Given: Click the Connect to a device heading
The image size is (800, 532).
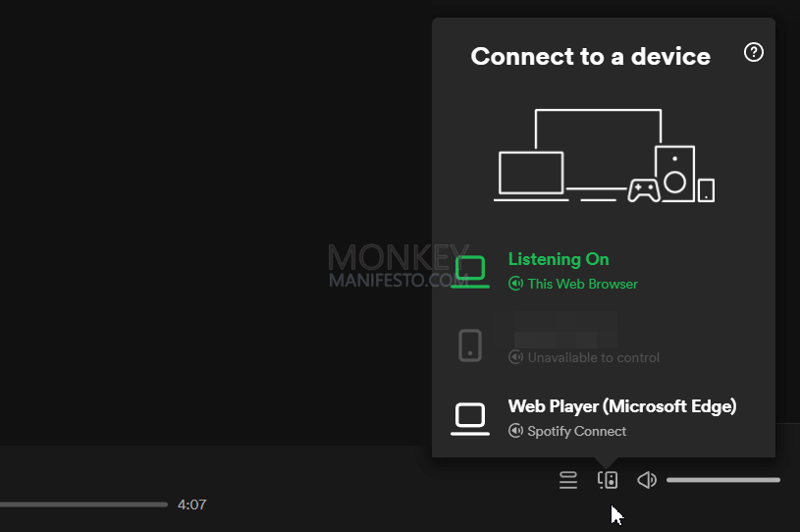Looking at the screenshot, I should [590, 56].
